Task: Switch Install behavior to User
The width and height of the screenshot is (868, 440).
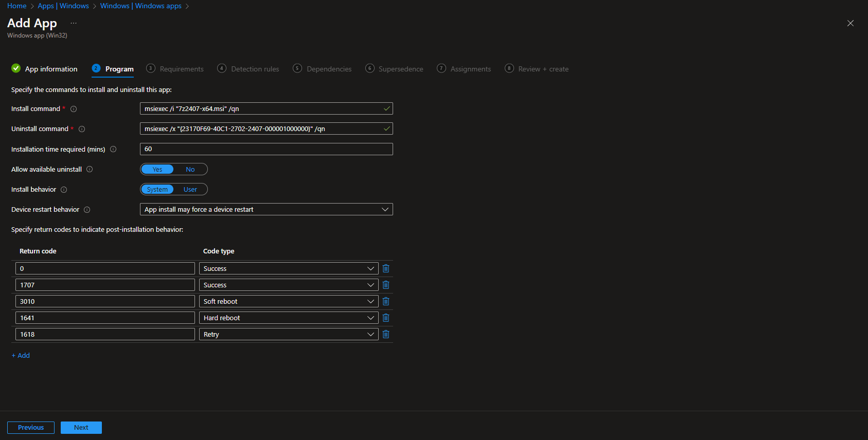Action: click(x=190, y=189)
